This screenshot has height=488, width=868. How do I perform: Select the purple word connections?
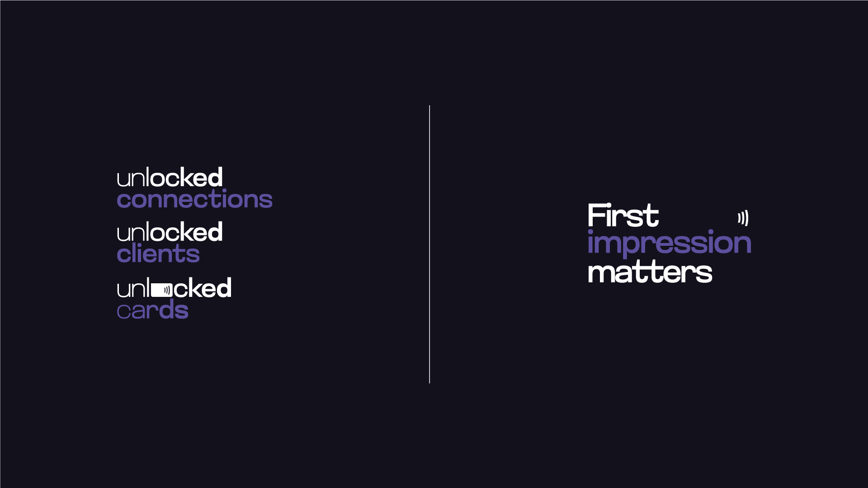point(194,199)
